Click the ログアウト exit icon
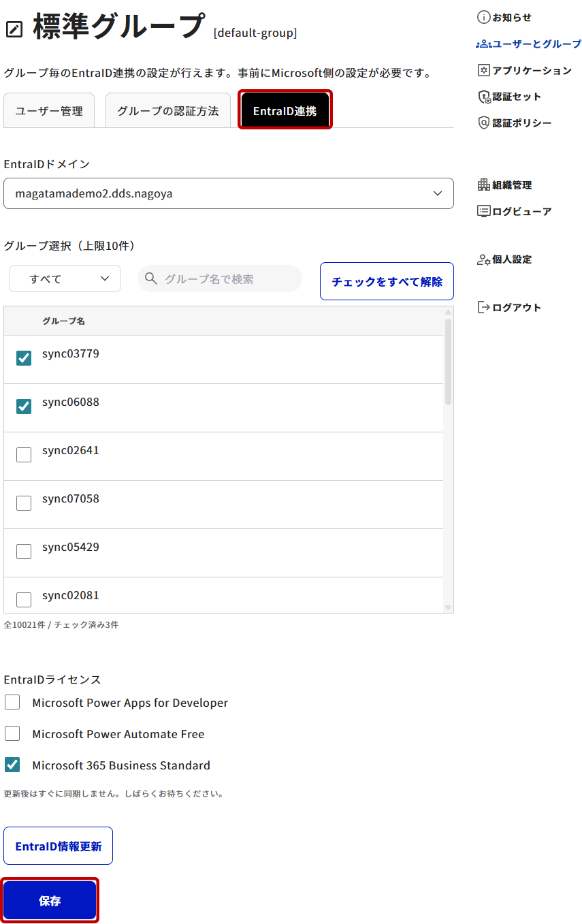 484,307
